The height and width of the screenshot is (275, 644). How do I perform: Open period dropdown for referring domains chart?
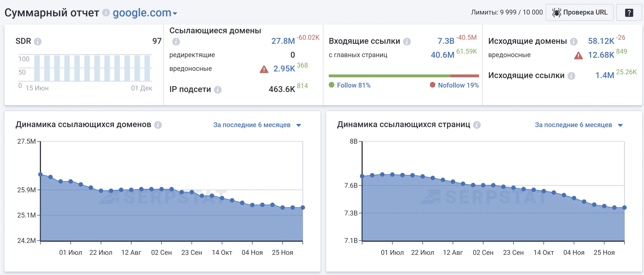pyautogui.click(x=257, y=125)
